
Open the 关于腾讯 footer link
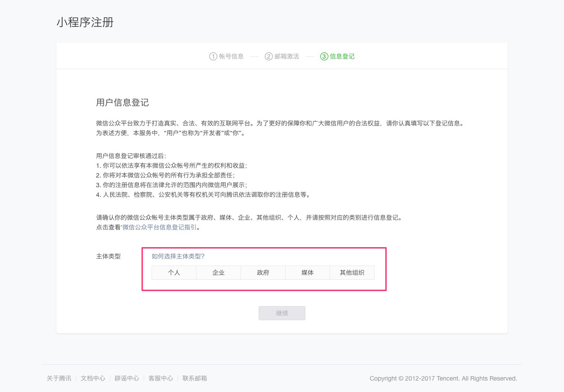58,378
